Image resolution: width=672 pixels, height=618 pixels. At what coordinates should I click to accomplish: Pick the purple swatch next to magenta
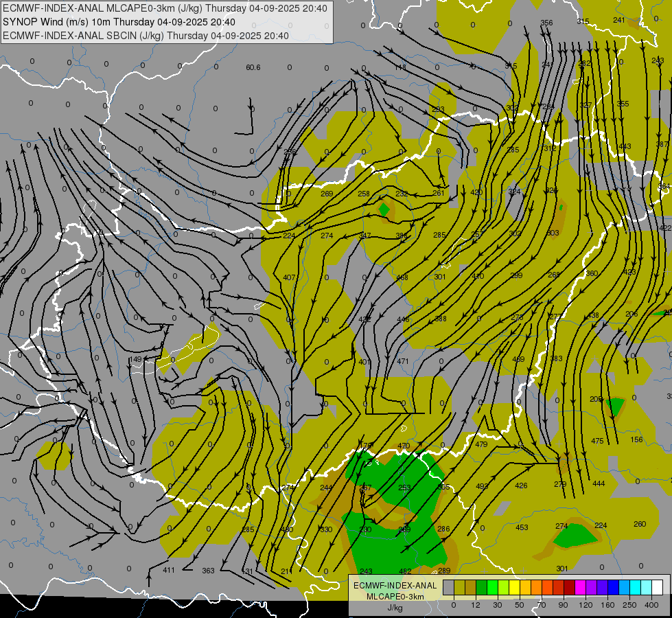[x=592, y=587]
